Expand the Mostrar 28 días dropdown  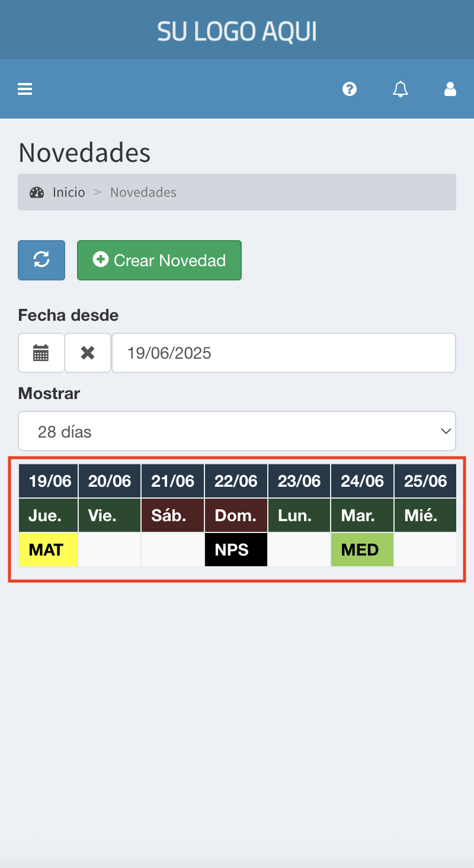point(237,431)
